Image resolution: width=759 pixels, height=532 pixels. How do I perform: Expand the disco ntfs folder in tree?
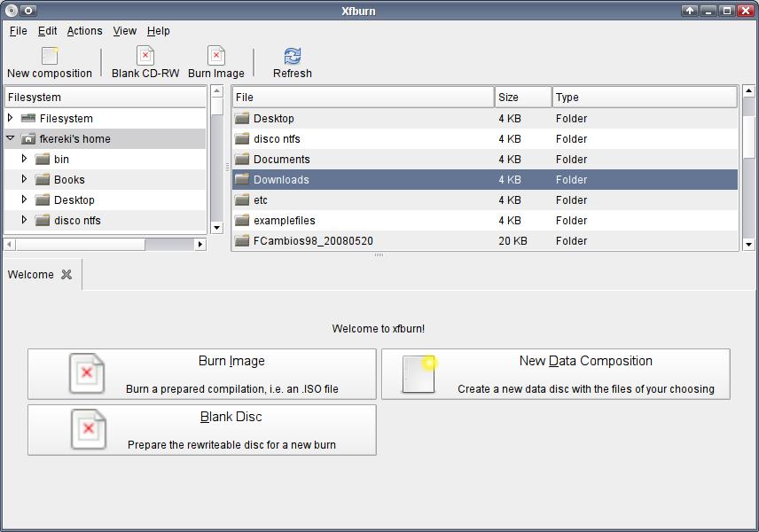point(25,220)
